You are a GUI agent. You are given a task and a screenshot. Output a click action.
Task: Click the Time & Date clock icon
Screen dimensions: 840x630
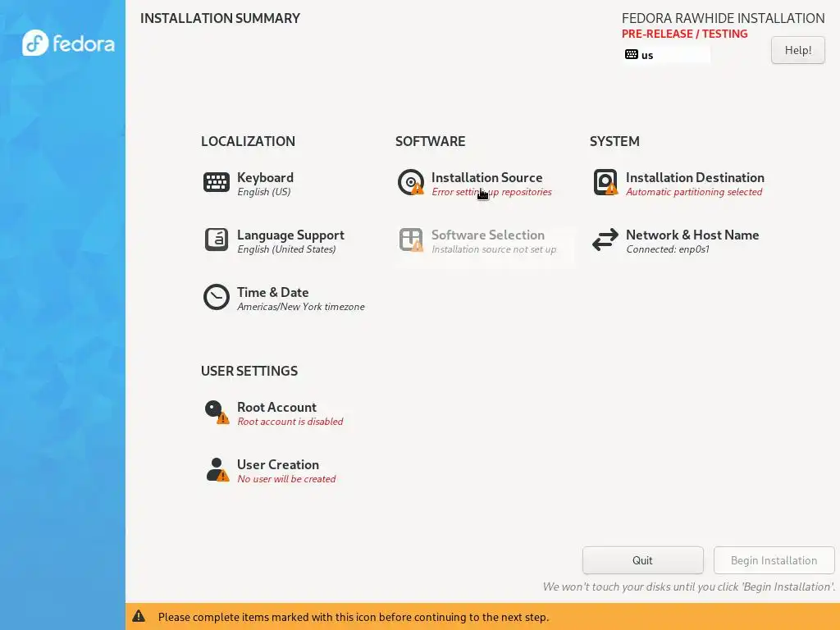[217, 297]
